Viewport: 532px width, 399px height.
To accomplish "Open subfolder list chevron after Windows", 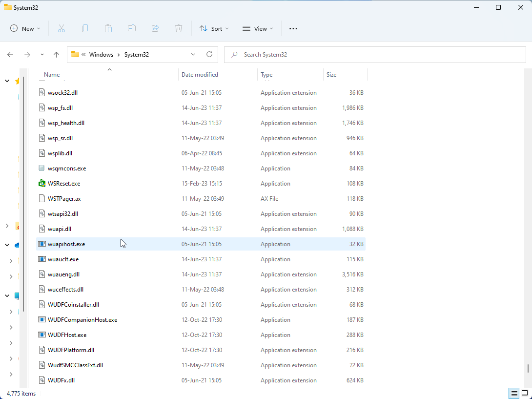I will coord(119,55).
